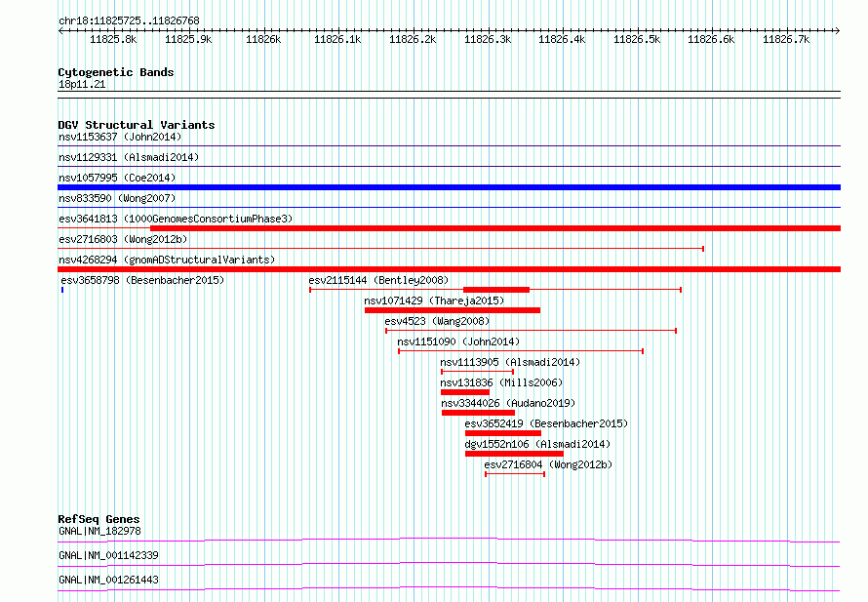
Task: Click the red esv3641813 variant bar
Action: (495, 228)
